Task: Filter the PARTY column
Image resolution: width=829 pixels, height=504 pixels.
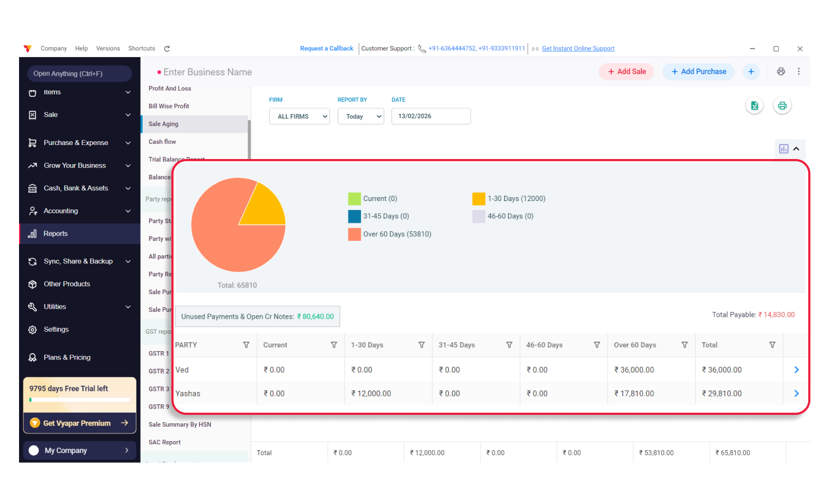Action: [246, 345]
